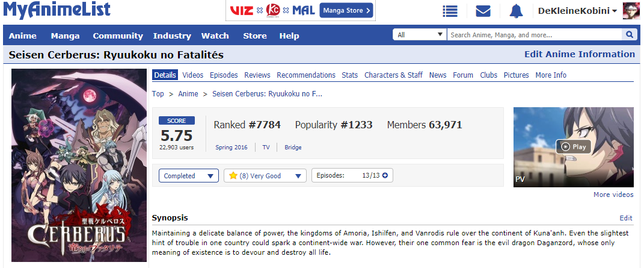Screen dimensions: 644x268
Task: Click Top breadcrumb link
Action: click(x=158, y=94)
